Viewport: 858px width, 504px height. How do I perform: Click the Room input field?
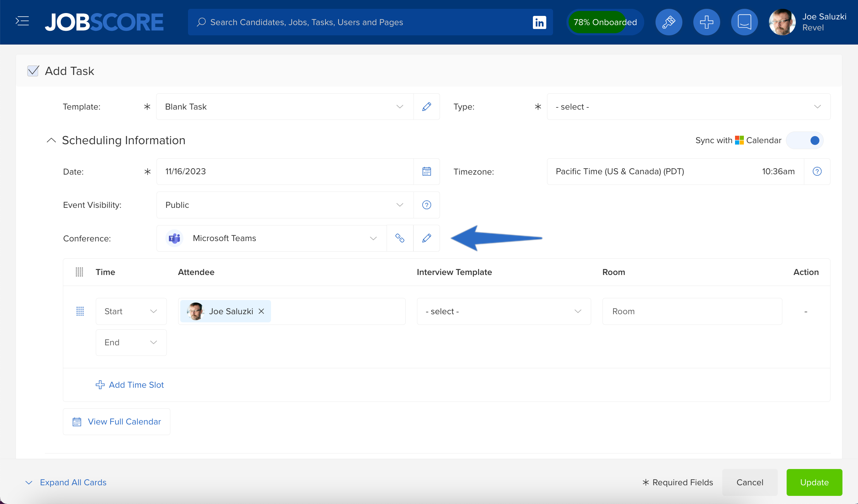point(692,311)
